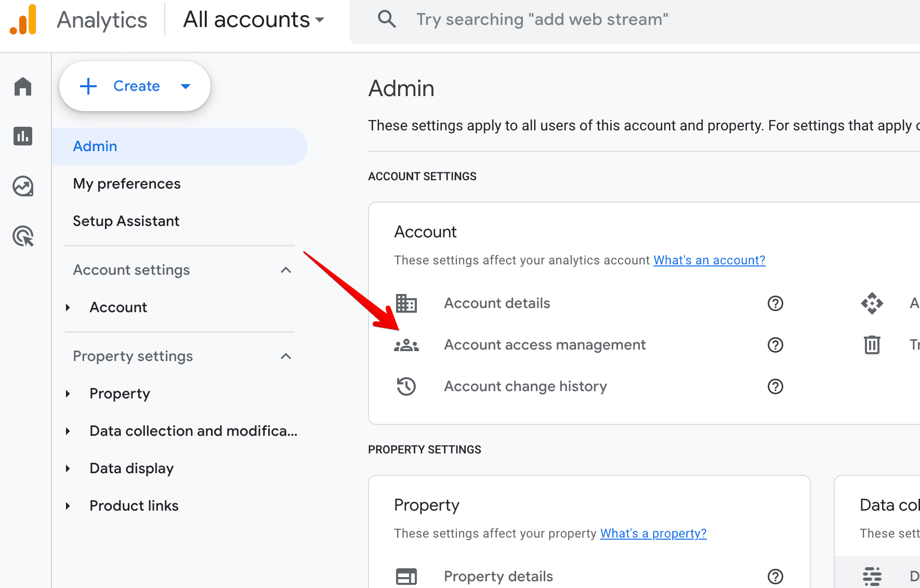Open Property details setting

pyautogui.click(x=498, y=577)
